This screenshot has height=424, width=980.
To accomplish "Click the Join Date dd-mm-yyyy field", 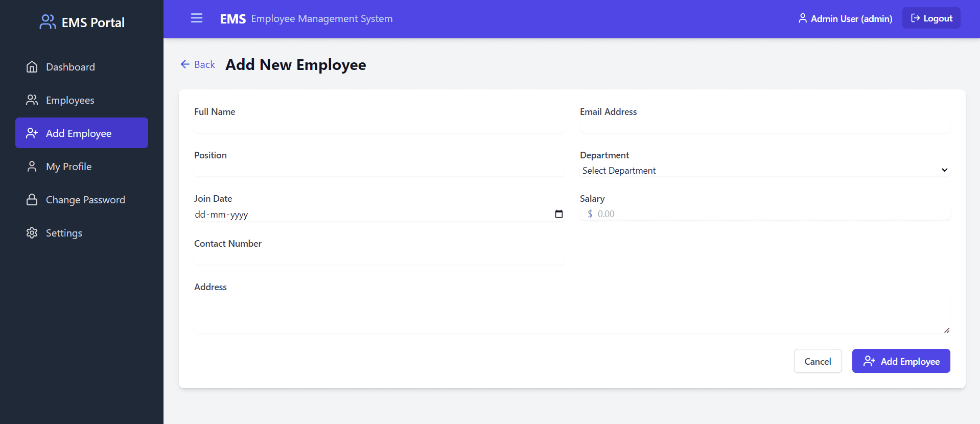I will point(379,215).
